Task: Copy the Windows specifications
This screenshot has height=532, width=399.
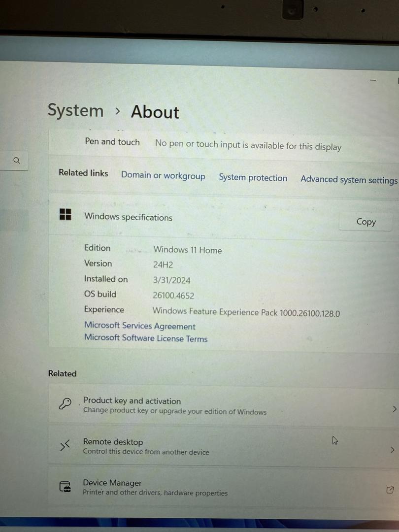Action: [x=366, y=222]
